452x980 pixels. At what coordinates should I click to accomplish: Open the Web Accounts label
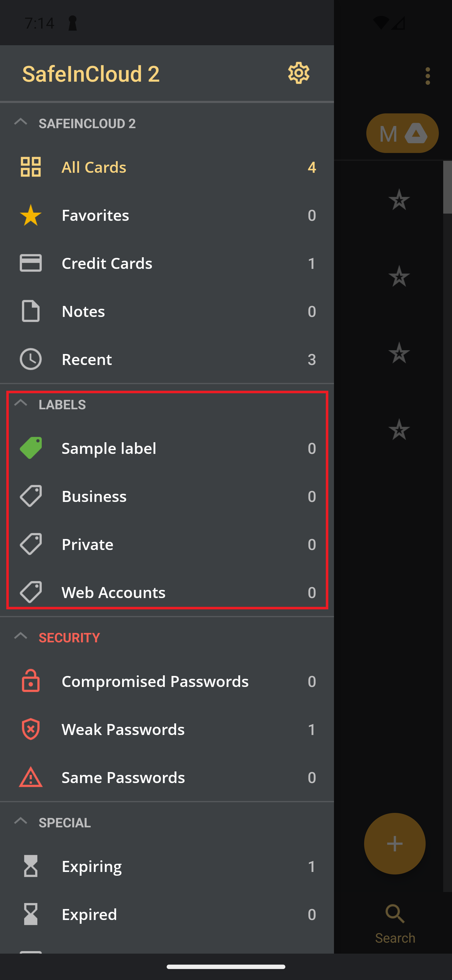pyautogui.click(x=167, y=592)
